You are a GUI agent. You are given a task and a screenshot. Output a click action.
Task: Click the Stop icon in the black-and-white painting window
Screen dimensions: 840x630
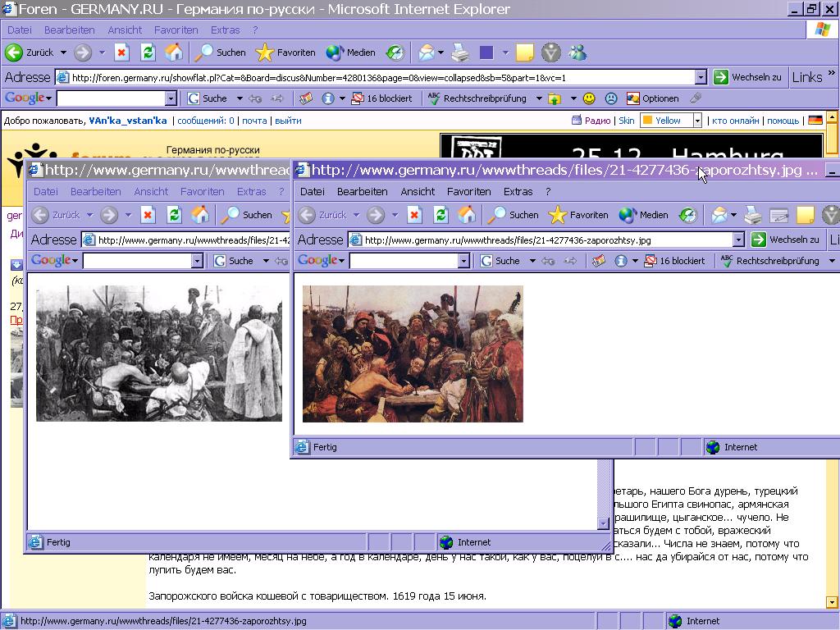point(148,216)
